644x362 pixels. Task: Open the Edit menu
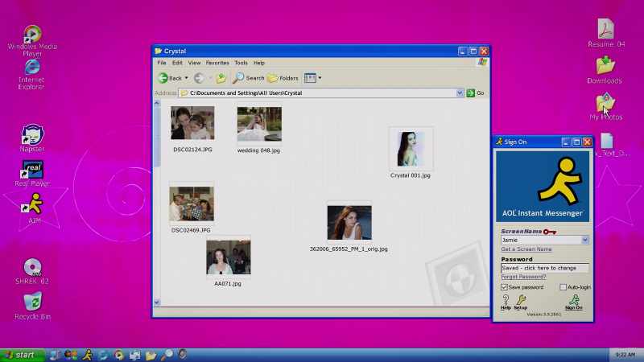coord(177,63)
